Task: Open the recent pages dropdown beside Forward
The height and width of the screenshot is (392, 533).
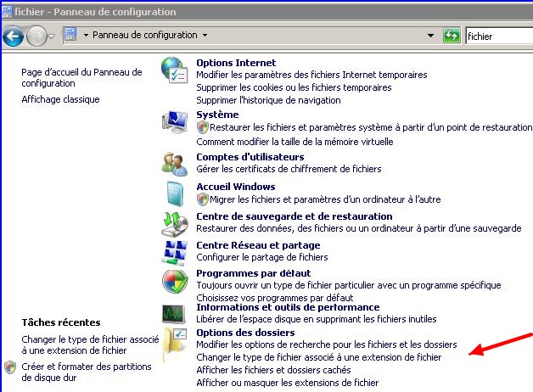Action: [51, 36]
